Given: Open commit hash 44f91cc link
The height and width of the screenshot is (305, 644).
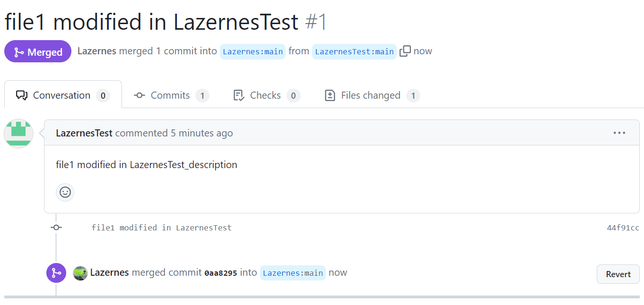Looking at the screenshot, I should (623, 228).
